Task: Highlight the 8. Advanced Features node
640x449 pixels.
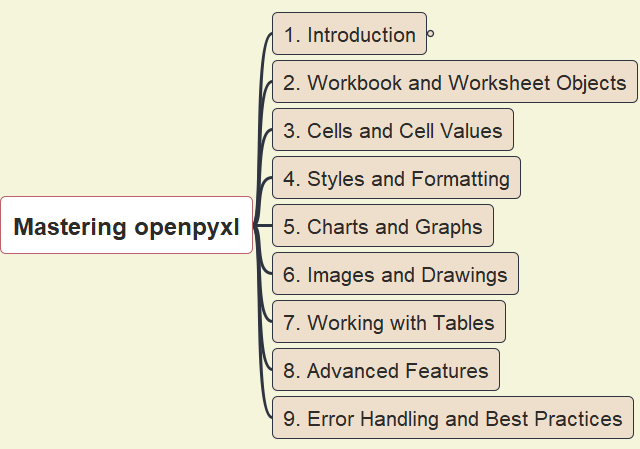Action: pos(386,370)
